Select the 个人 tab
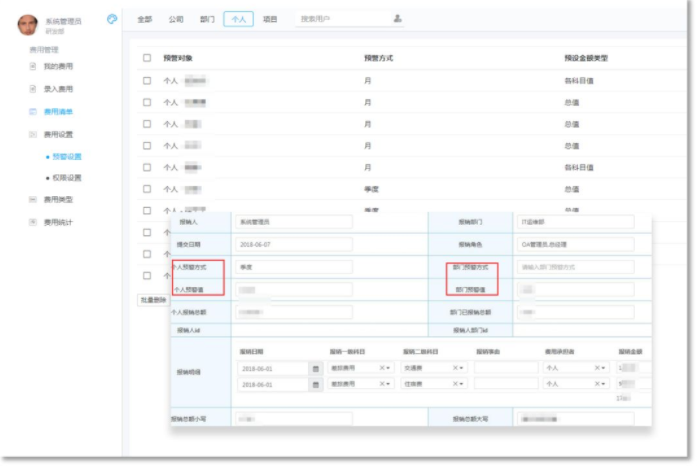 tap(238, 19)
